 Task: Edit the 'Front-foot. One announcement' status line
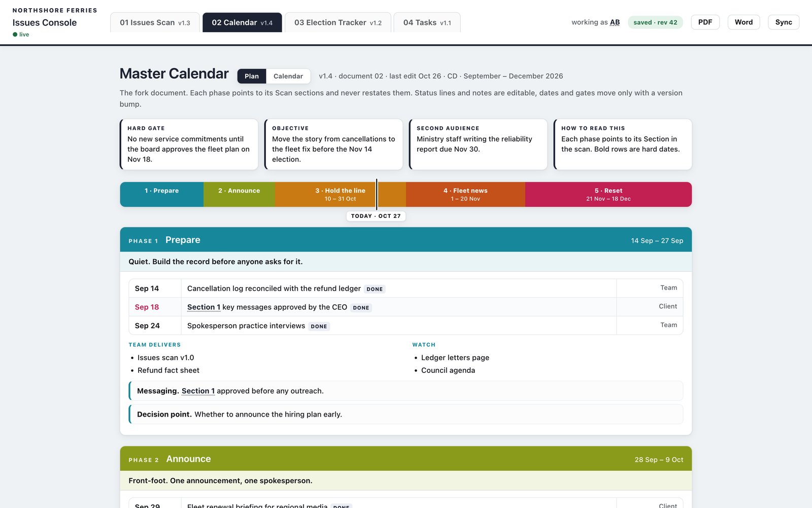406,481
